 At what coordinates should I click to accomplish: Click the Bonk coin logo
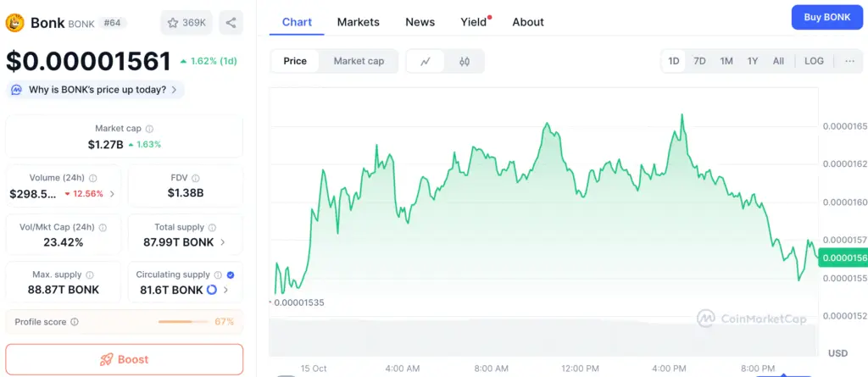pyautogui.click(x=14, y=22)
